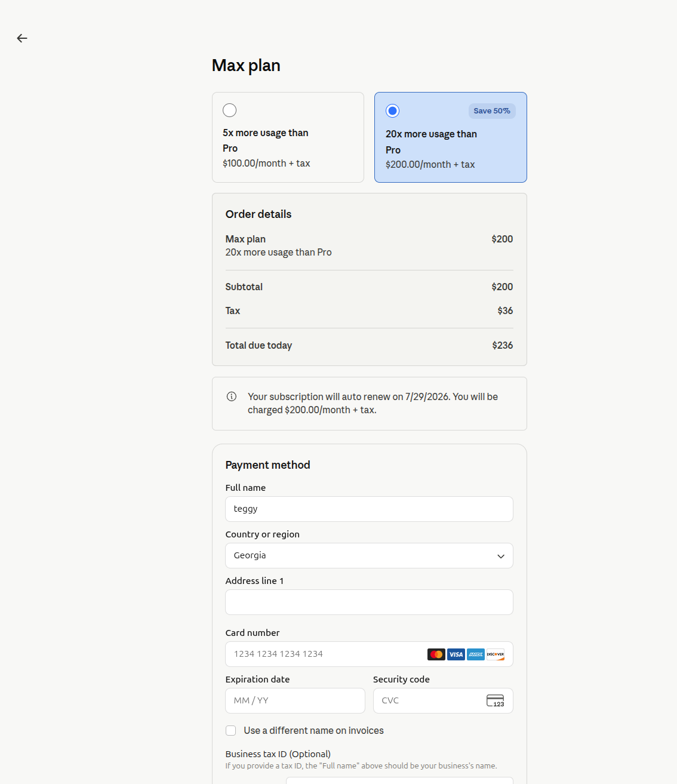This screenshot has height=784, width=677.
Task: Click the Subtotal $200 value
Action: tap(502, 287)
